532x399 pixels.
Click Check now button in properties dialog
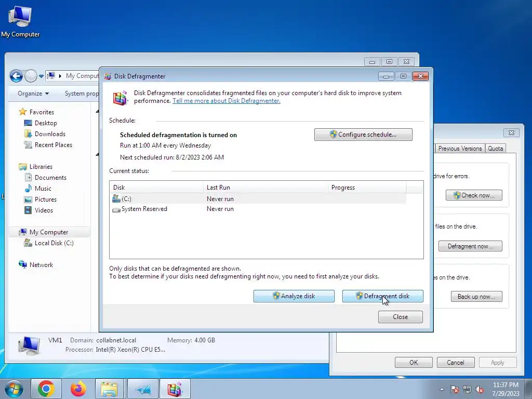[474, 195]
